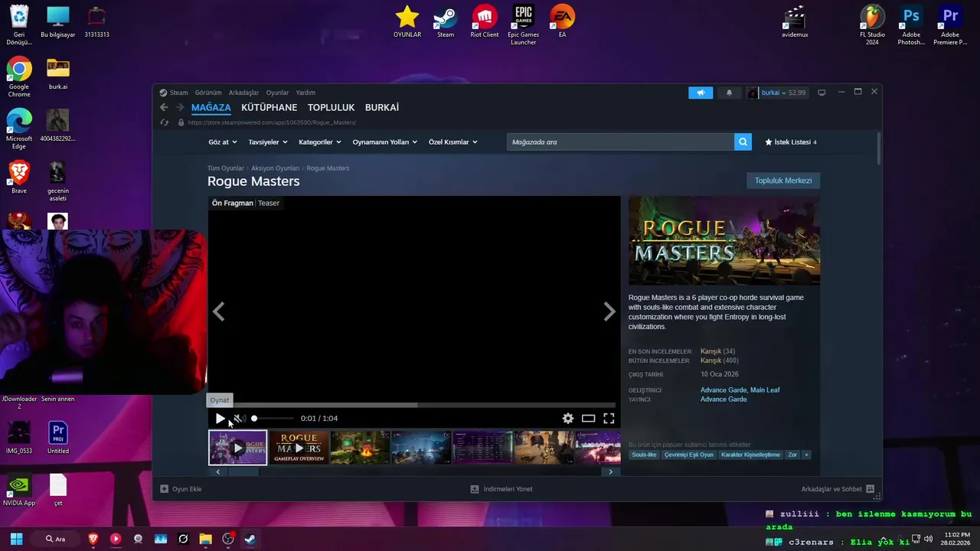The image size is (980, 551).
Task: Go to the MAĞAZA tab
Action: pyautogui.click(x=211, y=108)
